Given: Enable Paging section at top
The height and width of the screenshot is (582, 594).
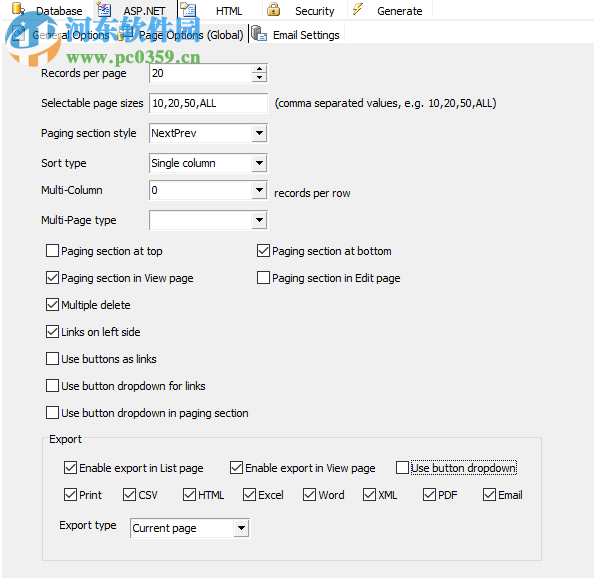Looking at the screenshot, I should click(x=52, y=251).
